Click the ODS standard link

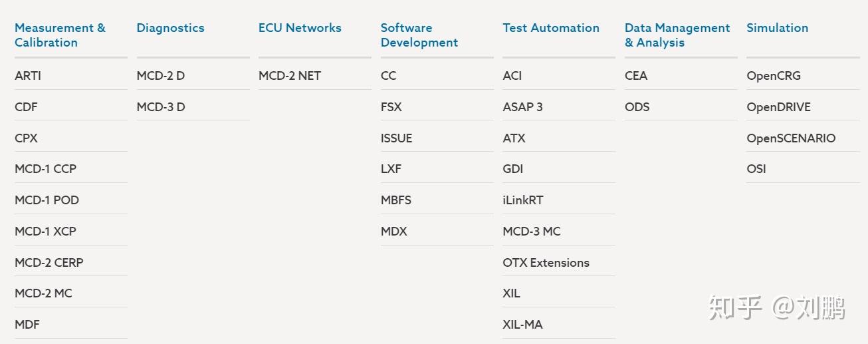(x=637, y=107)
